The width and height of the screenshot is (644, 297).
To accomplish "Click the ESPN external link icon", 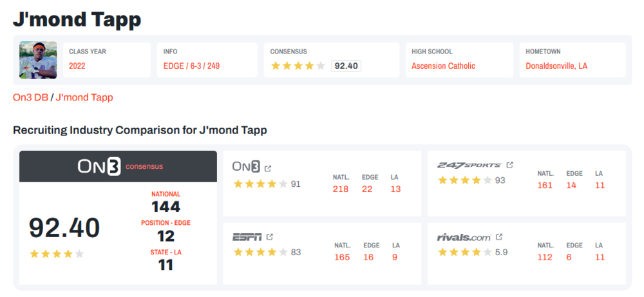I will click(270, 237).
